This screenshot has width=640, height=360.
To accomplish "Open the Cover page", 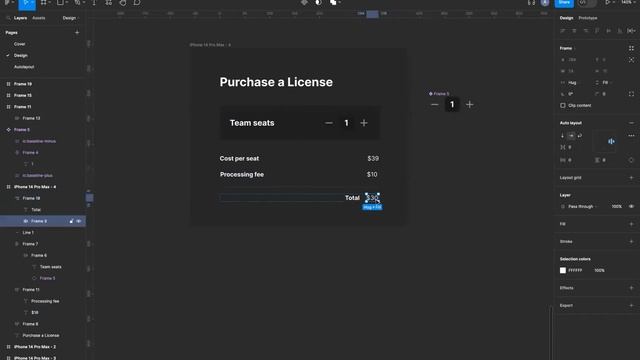I will point(20,44).
